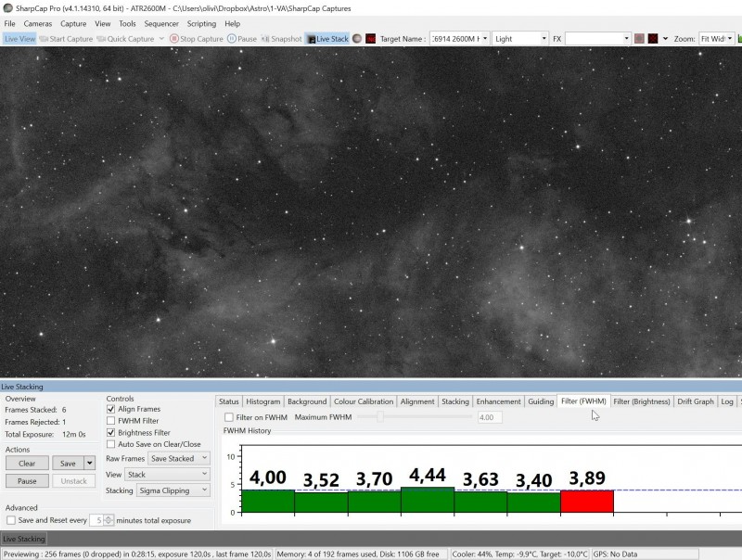The width and height of the screenshot is (742, 560).
Task: Check the Filter on FWHM checkbox
Action: pyautogui.click(x=229, y=417)
